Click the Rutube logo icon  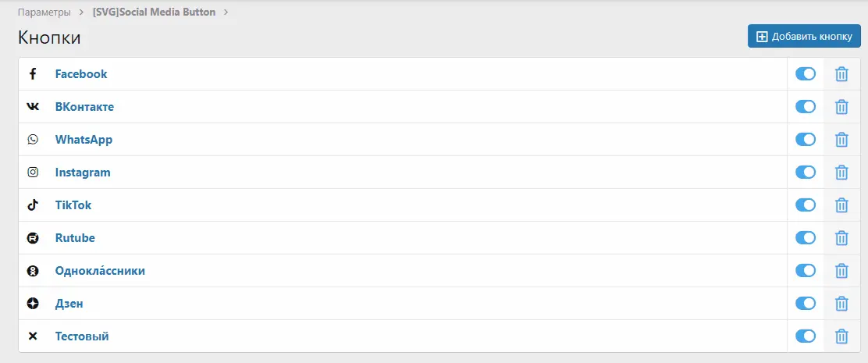point(33,238)
